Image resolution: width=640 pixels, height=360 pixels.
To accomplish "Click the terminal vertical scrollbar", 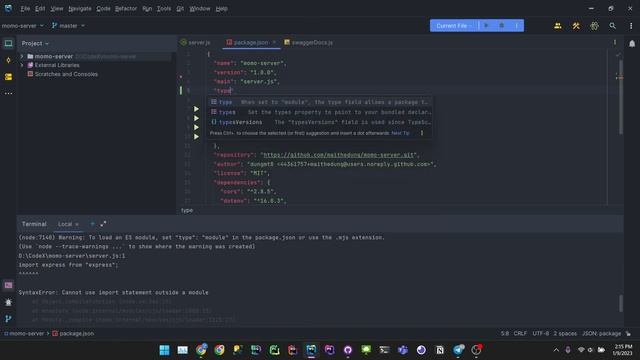I will [621, 303].
